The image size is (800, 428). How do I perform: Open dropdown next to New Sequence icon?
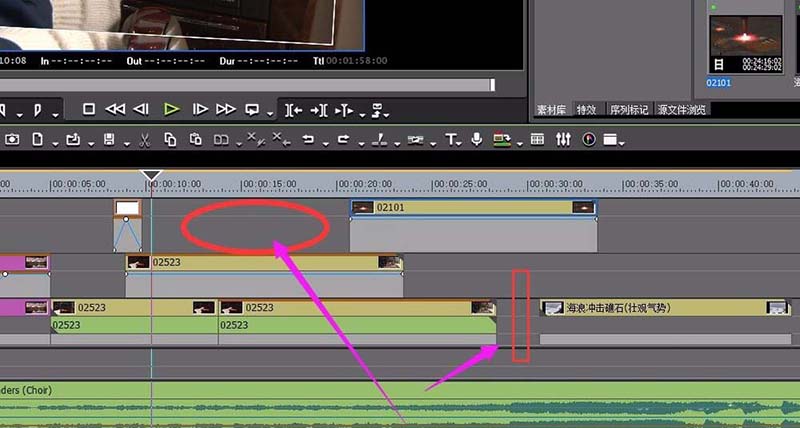(x=55, y=144)
